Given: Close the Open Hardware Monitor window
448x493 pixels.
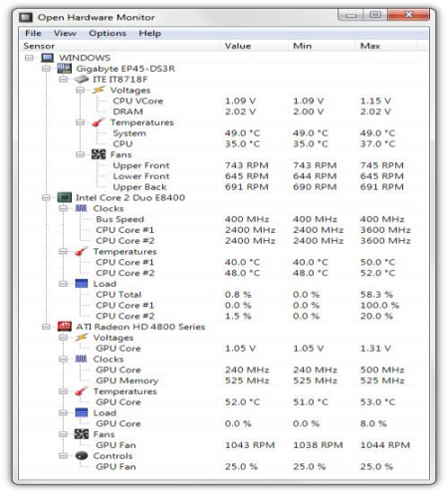Looking at the screenshot, I should [x=408, y=15].
